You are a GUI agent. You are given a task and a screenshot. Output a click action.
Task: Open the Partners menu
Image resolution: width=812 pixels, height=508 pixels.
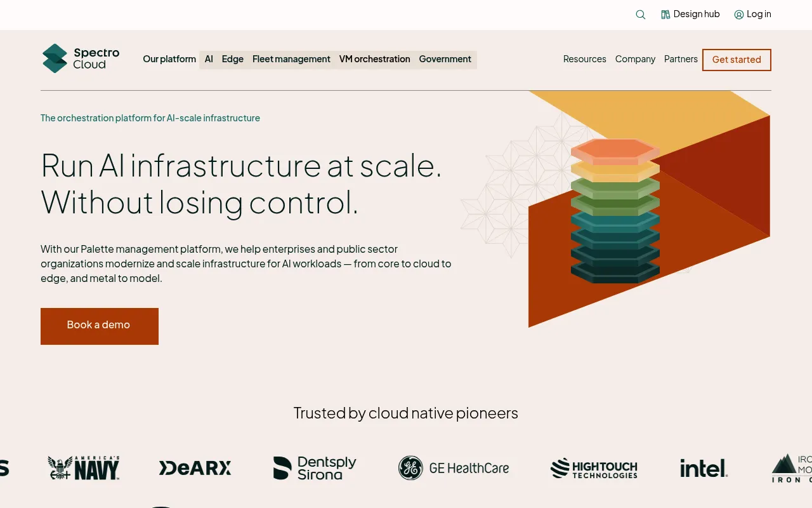click(681, 59)
